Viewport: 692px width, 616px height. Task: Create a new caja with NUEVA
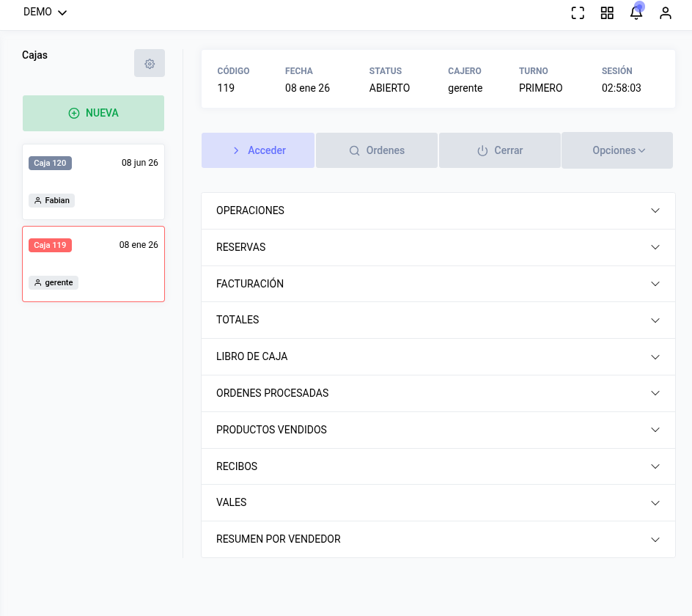(94, 113)
